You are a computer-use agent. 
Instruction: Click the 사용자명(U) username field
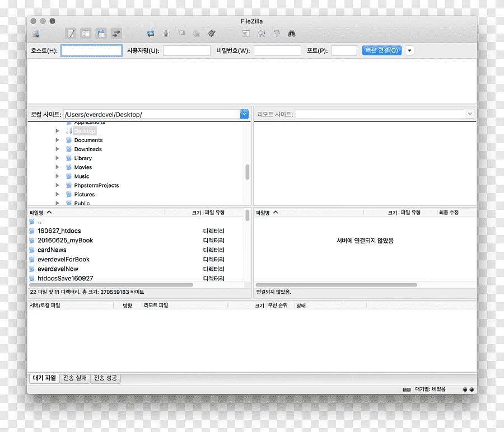[186, 50]
